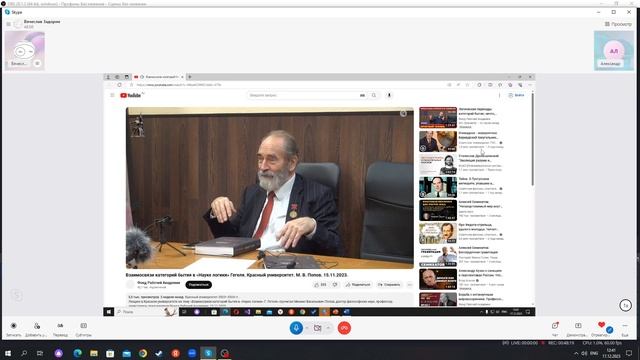The image size is (640, 360).
Task: Open File Explorer from the taskbar
Action: click(x=94, y=353)
